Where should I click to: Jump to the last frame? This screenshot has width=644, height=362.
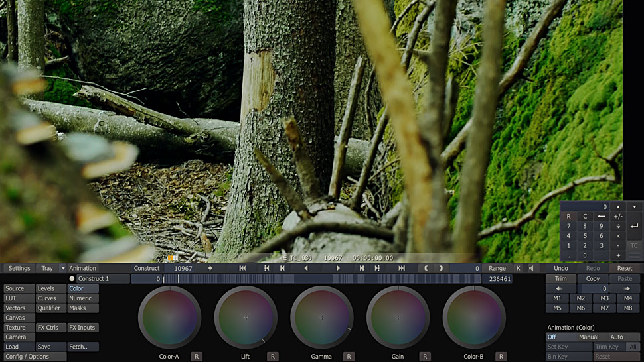[x=402, y=268]
